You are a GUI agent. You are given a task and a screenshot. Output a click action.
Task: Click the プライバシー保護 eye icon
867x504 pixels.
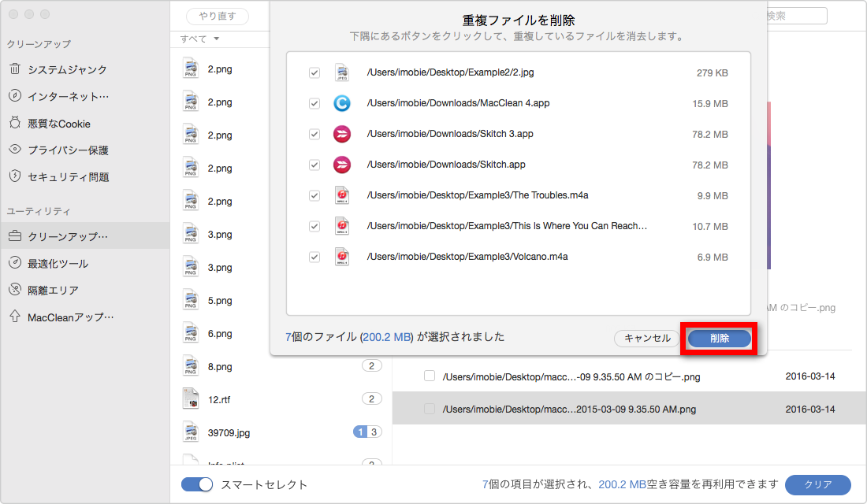15,149
